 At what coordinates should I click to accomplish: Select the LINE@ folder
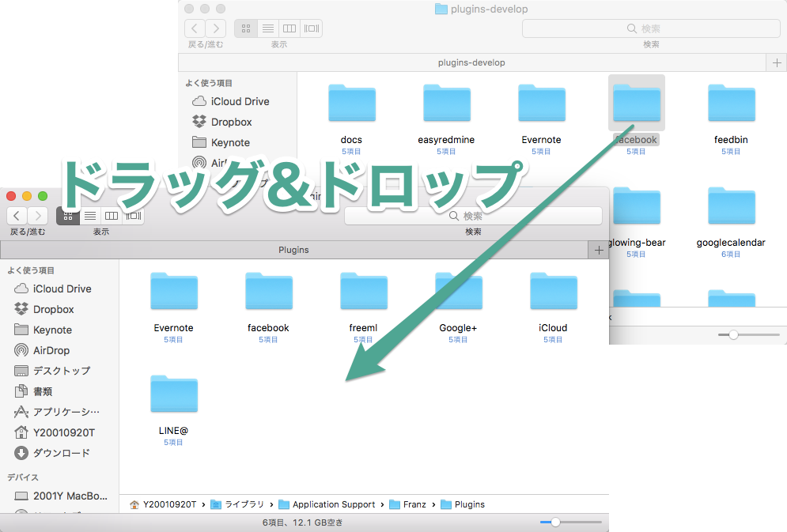174,394
